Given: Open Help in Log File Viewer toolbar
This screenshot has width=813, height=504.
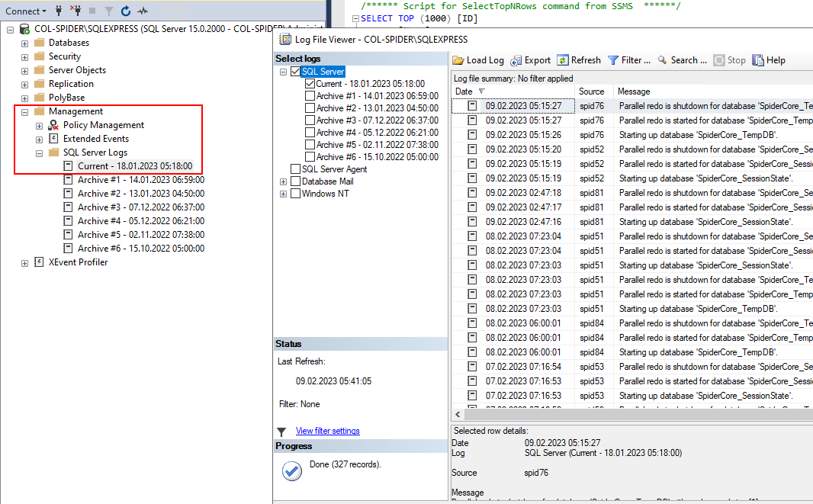Looking at the screenshot, I should tap(769, 60).
